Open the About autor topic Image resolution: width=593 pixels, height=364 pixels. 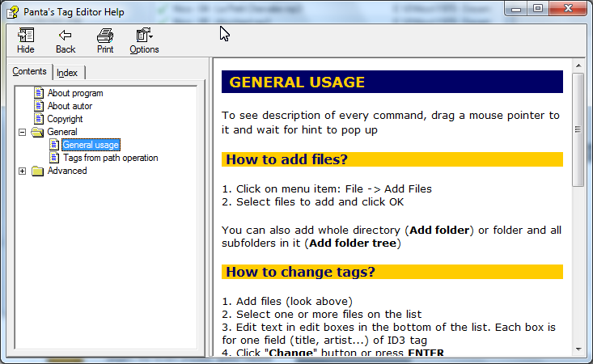[x=70, y=106]
